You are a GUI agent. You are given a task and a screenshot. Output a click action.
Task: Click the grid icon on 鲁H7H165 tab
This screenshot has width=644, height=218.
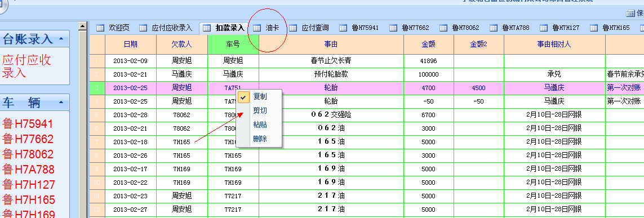pos(594,28)
